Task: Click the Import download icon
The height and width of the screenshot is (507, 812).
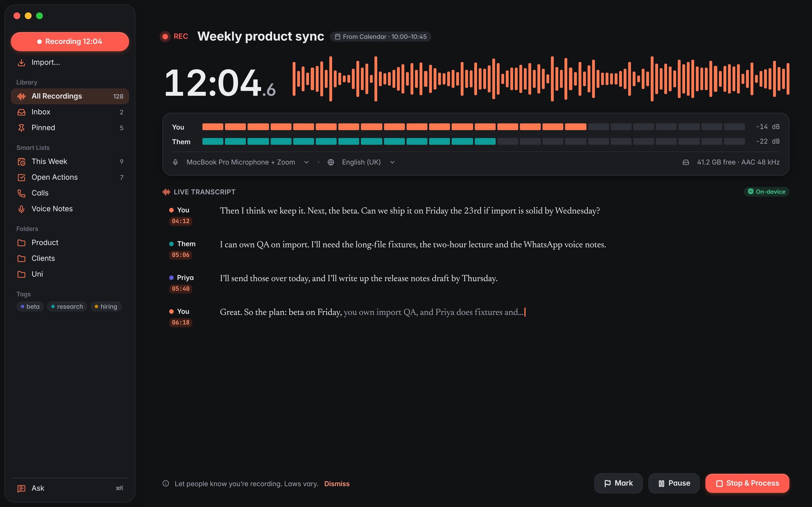Action: tap(21, 62)
